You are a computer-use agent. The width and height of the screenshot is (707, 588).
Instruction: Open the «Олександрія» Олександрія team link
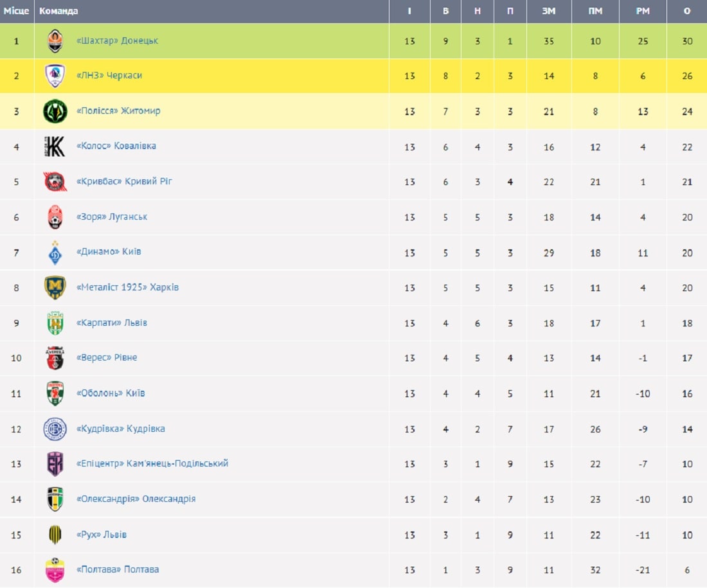click(x=136, y=499)
